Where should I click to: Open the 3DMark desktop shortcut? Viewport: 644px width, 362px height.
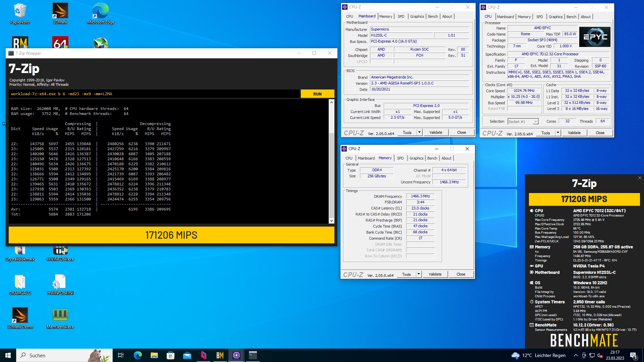tap(60, 13)
